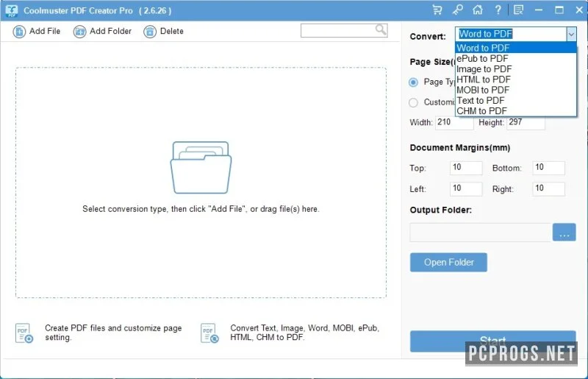Click the Add File icon
Screen dimensions: 588x379
click(x=19, y=32)
